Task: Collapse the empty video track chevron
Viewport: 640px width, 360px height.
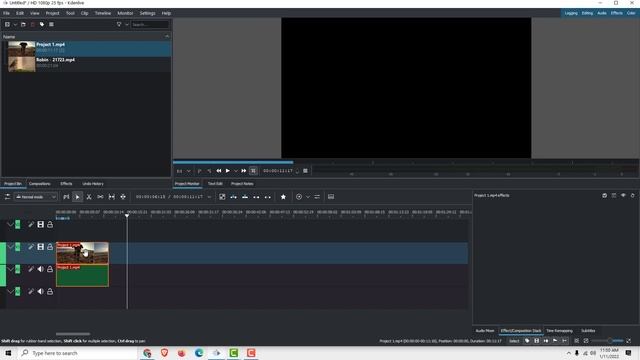Action: click(x=10, y=224)
